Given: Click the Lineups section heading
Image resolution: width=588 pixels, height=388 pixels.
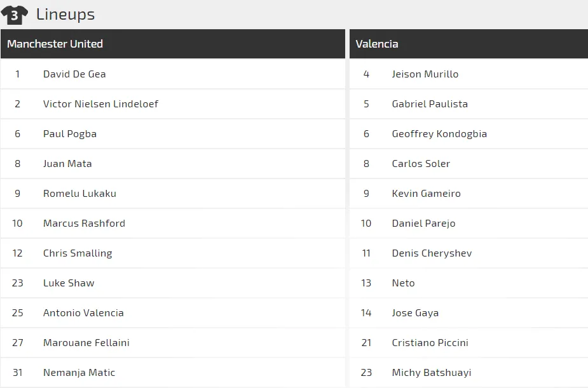Looking at the screenshot, I should click(x=65, y=14).
